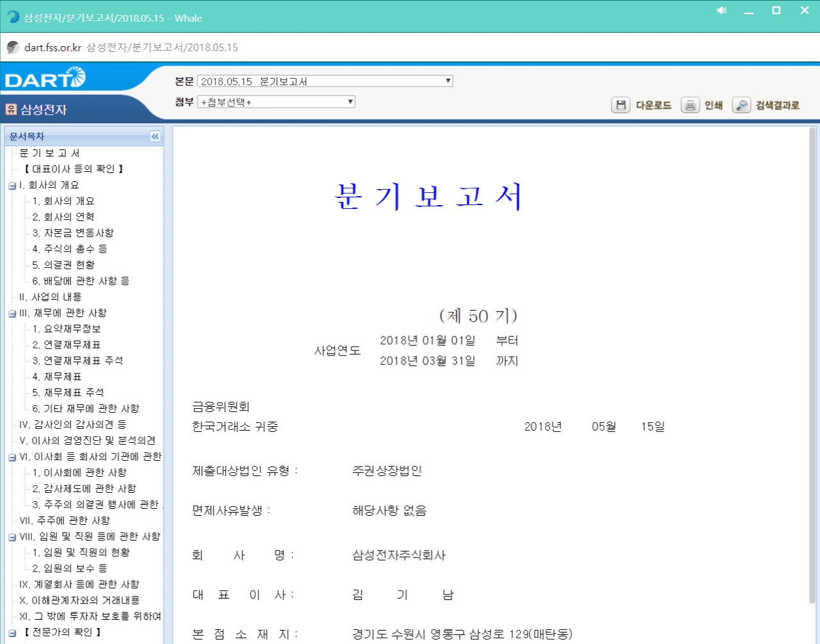
Task: Open '1. 요약재무정보' from the sidebar
Action: pyautogui.click(x=67, y=329)
